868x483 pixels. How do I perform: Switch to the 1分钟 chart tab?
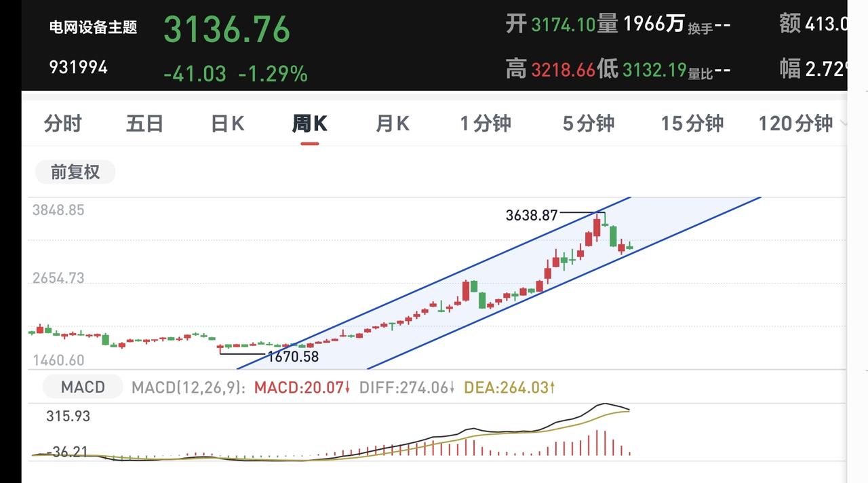(486, 123)
